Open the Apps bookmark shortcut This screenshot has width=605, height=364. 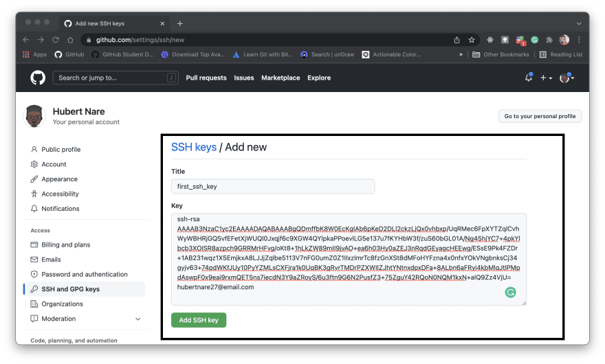[x=35, y=55]
